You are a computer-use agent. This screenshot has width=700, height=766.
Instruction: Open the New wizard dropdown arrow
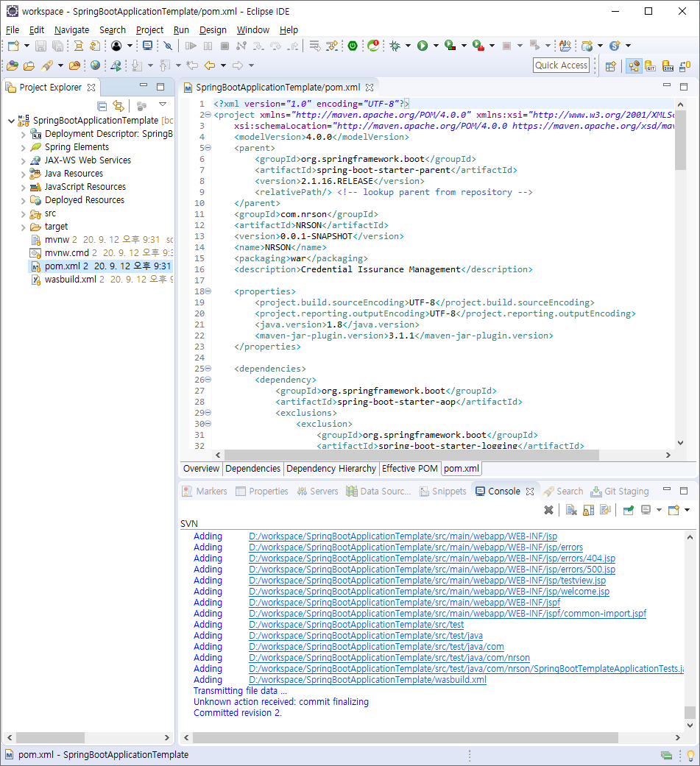click(27, 46)
